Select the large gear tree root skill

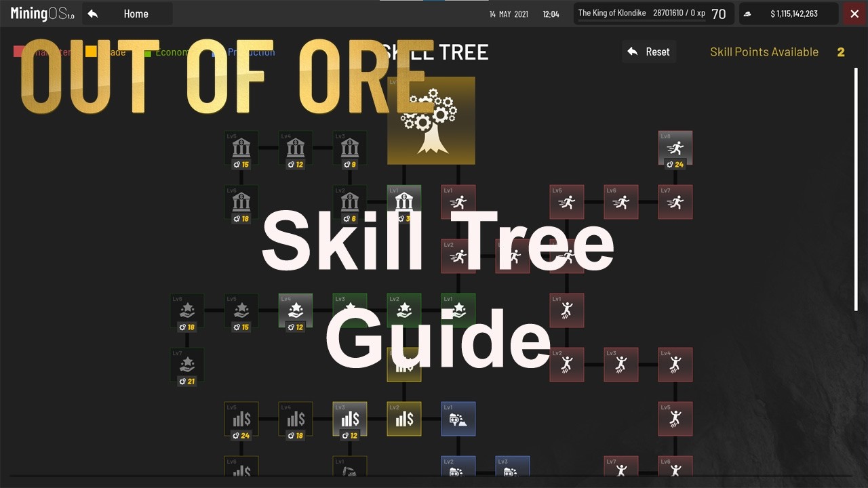pos(431,121)
